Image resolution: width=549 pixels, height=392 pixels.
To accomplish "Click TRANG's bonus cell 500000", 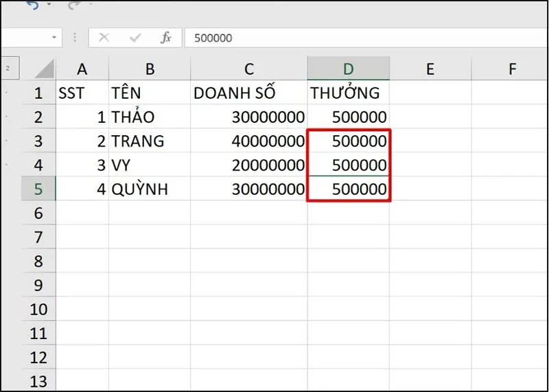I will pos(349,141).
